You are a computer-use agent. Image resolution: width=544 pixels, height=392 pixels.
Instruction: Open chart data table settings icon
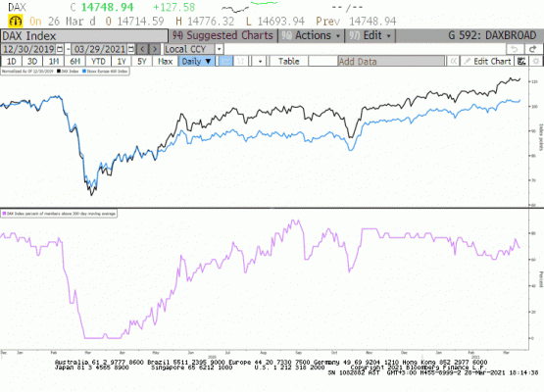click(520, 62)
